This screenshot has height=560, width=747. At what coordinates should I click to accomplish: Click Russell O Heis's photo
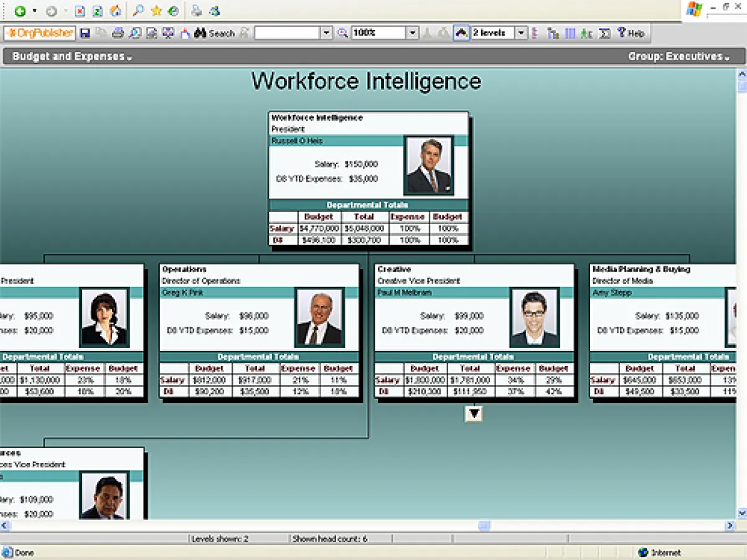(428, 166)
